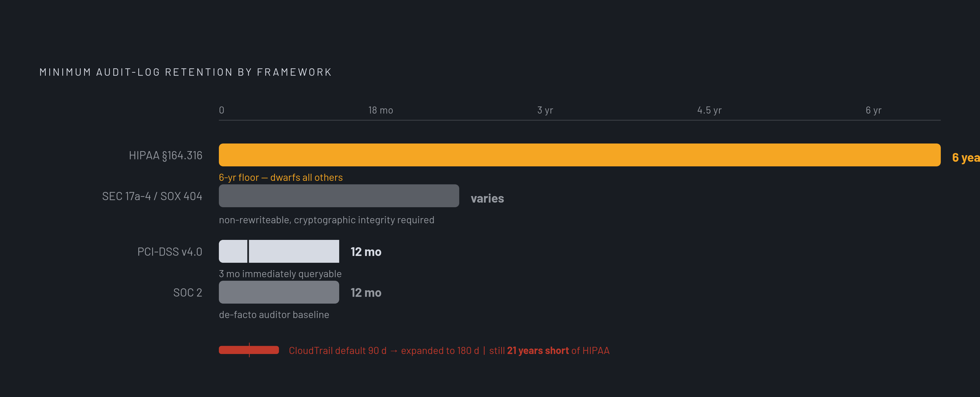Click the PCI-DSS v4.0 light bar
The width and height of the screenshot is (980, 397).
pyautogui.click(x=279, y=251)
